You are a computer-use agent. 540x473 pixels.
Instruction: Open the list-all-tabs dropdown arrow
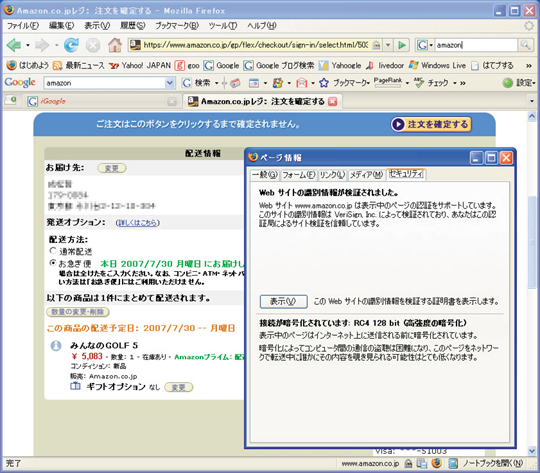(x=532, y=101)
